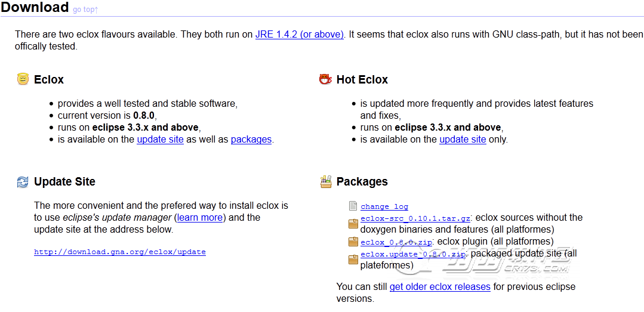Click the document icon next to change log

click(x=353, y=206)
